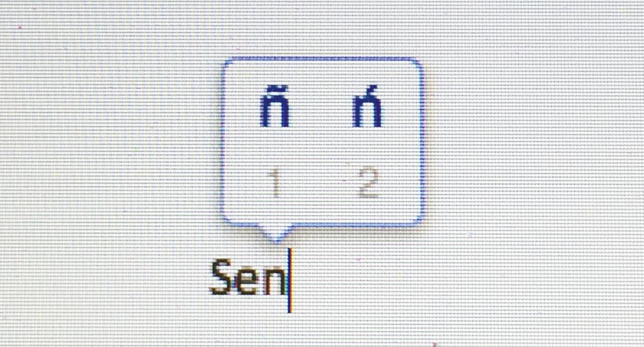Click empty space between 1 and 2
The width and height of the screenshot is (644, 347).
point(321,184)
